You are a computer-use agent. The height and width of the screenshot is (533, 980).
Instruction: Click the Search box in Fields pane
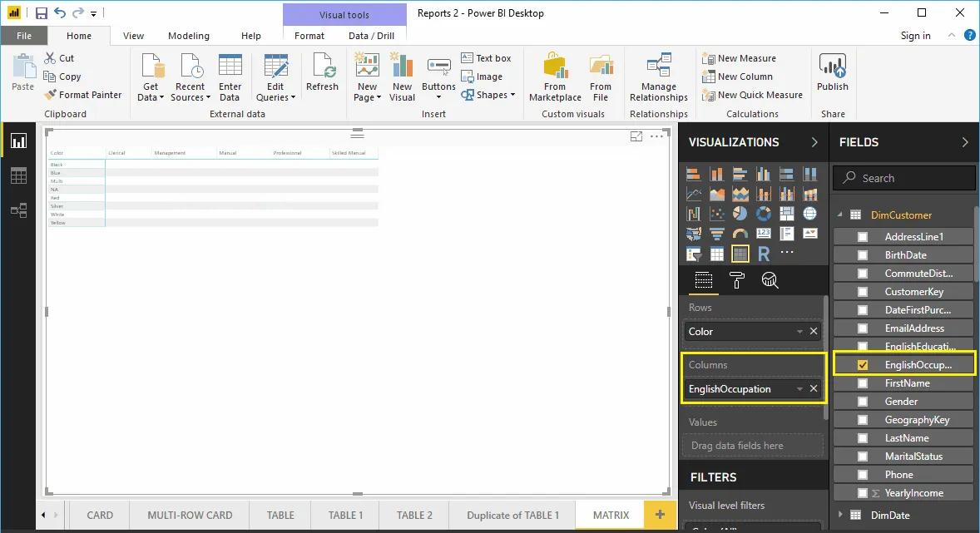pos(903,178)
